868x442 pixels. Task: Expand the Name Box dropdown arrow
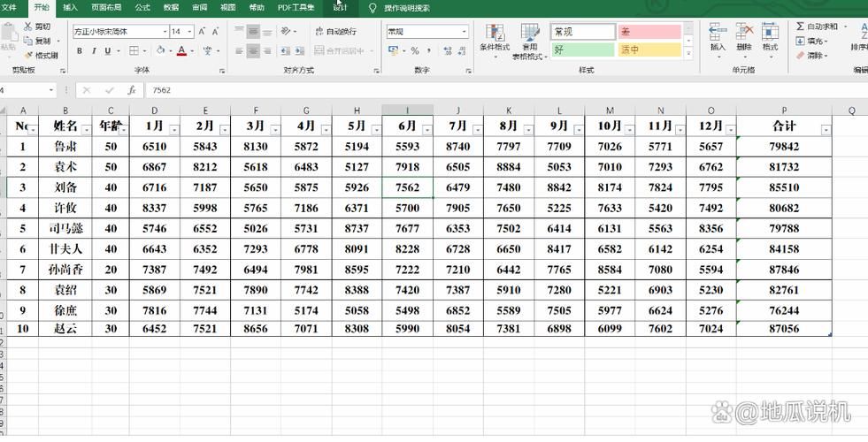click(x=51, y=89)
